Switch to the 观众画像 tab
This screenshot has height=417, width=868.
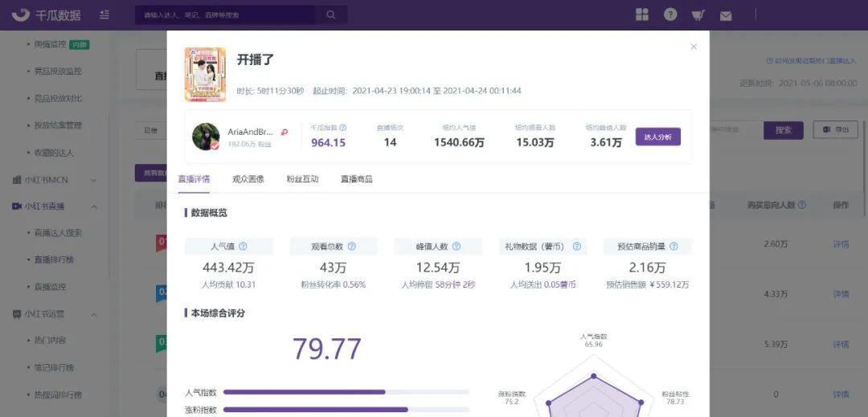point(248,179)
